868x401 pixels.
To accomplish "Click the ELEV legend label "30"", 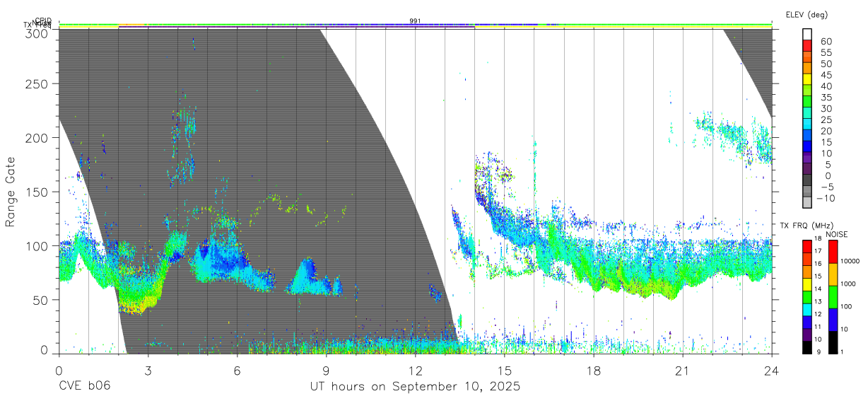I will (826, 108).
